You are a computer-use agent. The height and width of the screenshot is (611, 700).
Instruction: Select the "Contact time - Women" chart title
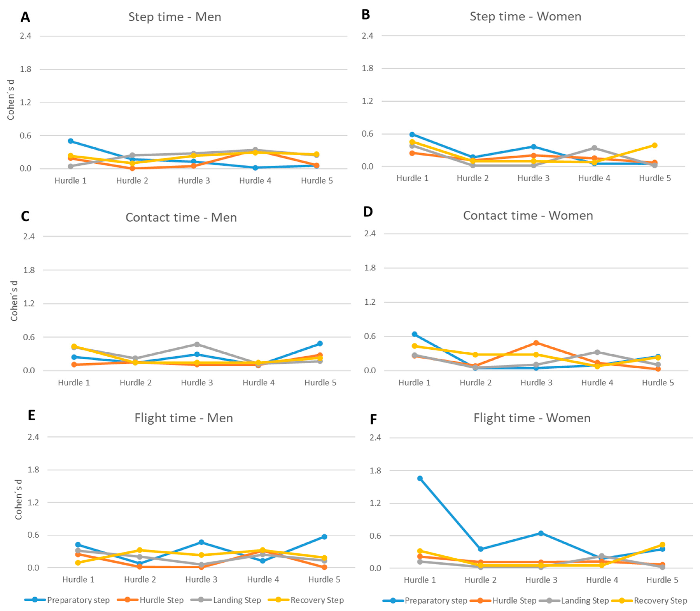[x=528, y=215]
